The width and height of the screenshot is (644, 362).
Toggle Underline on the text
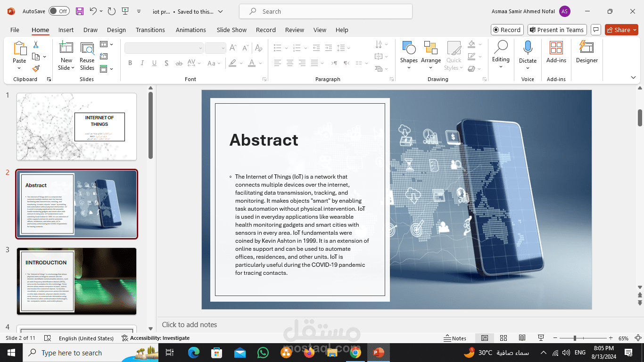(x=154, y=62)
